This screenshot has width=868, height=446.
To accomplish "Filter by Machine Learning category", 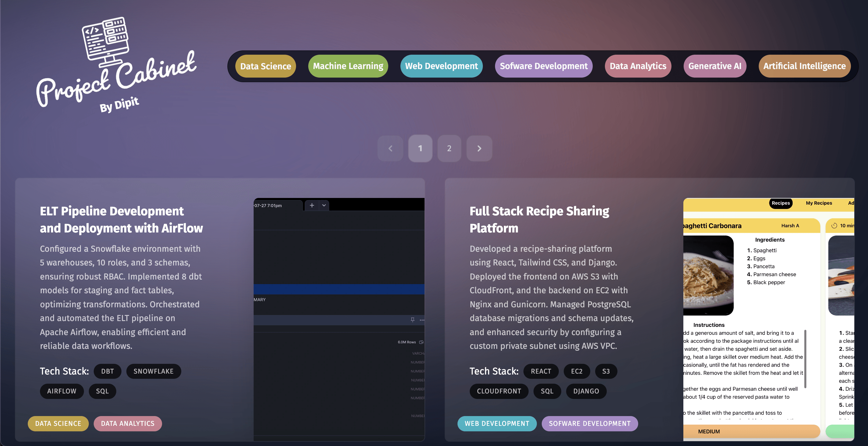I will 348,66.
